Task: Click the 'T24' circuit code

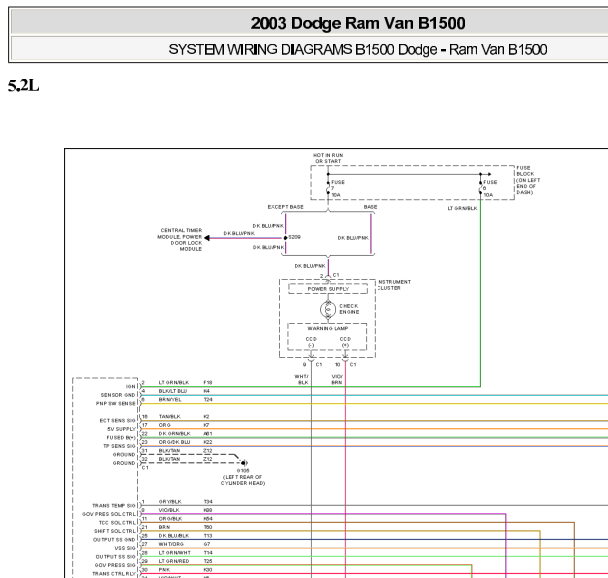Action: [x=207, y=400]
